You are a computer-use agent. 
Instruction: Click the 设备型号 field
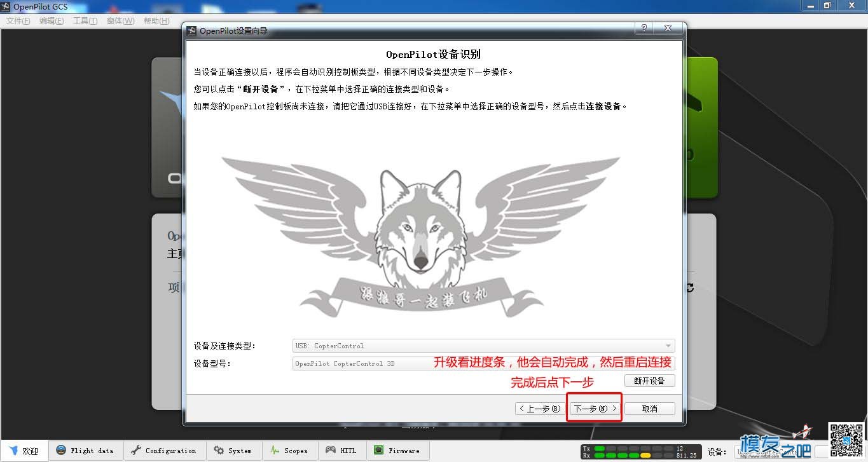(483, 363)
